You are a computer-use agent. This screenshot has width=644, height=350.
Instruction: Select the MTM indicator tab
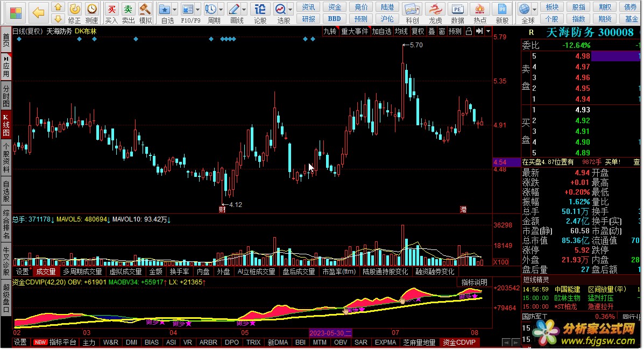320,342
